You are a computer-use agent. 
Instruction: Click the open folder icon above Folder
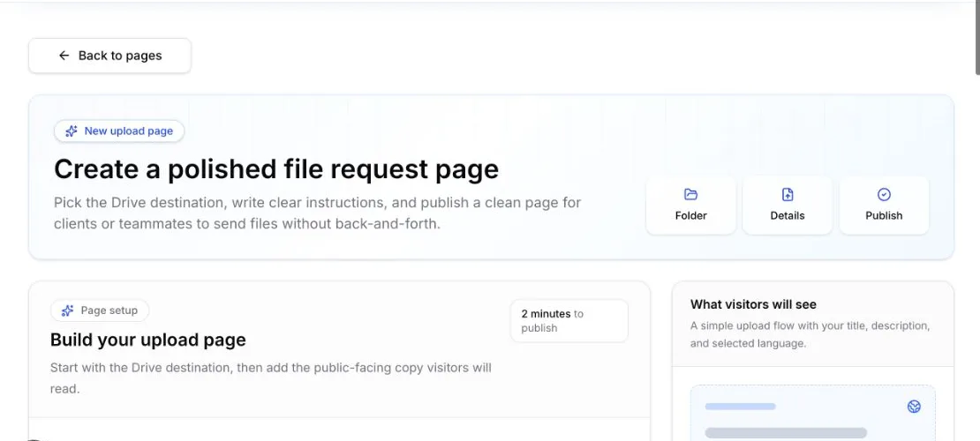pos(690,194)
